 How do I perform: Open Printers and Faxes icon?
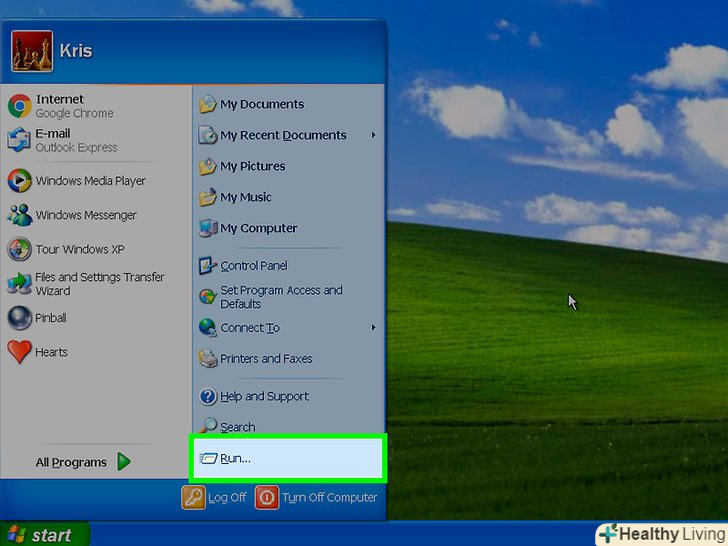[208, 358]
